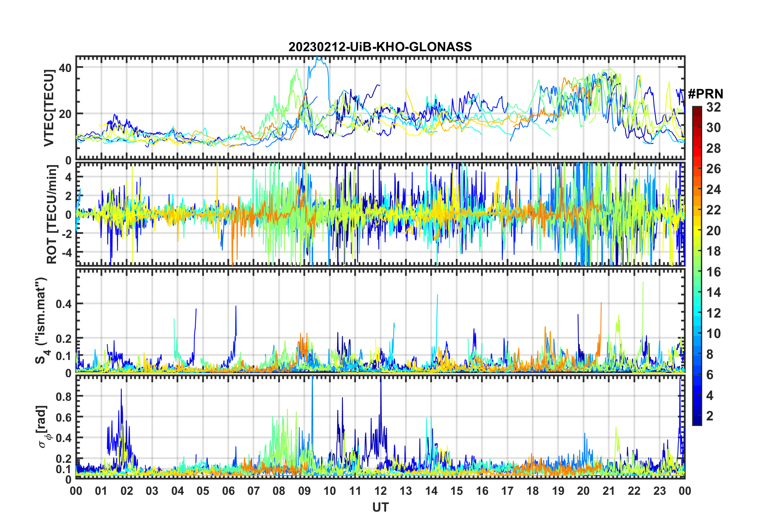
Task: Click the sigma phi tick label 0.8
Action: [63, 396]
